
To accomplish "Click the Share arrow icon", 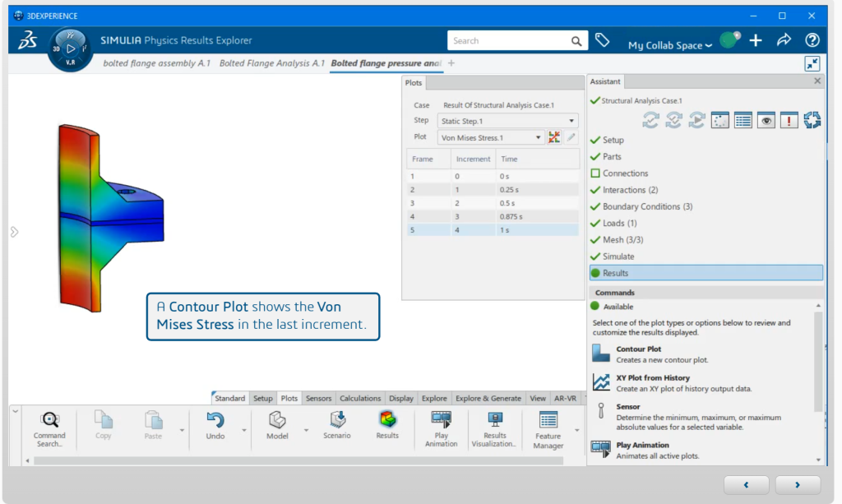I will click(x=784, y=39).
